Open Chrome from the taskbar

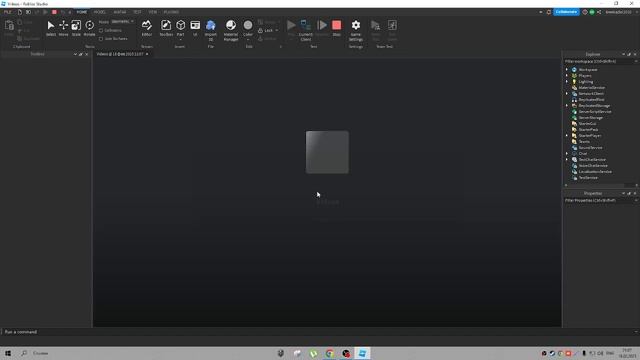coord(330,353)
